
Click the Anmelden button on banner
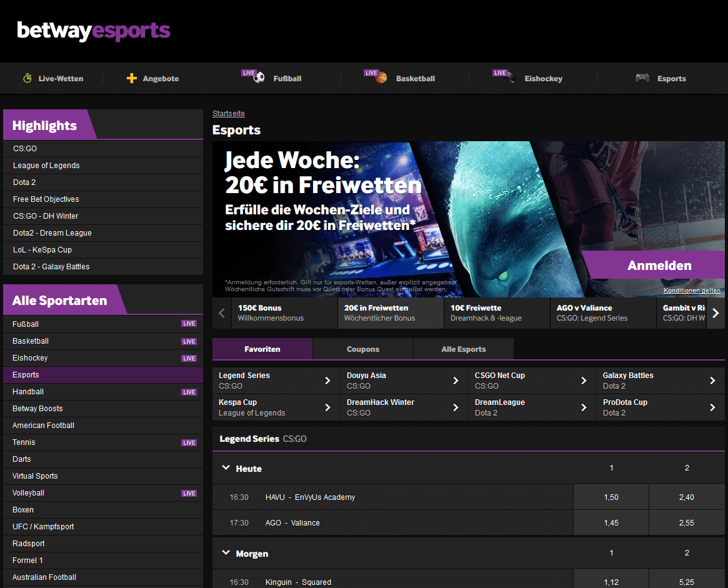point(653,265)
